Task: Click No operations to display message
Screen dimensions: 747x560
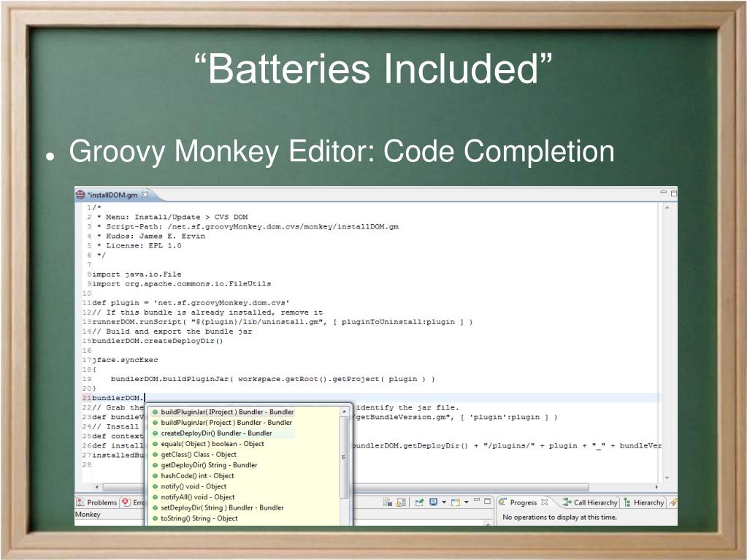Action: tap(559, 517)
